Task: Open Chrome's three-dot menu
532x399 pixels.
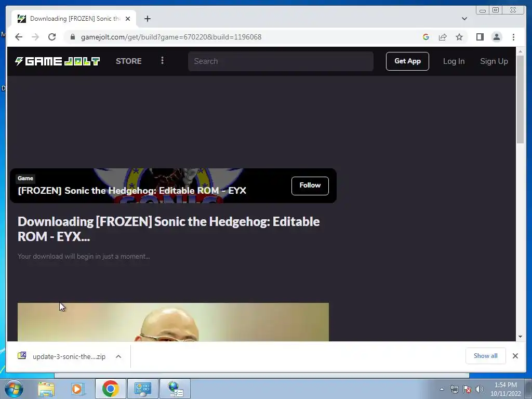Action: (x=513, y=37)
